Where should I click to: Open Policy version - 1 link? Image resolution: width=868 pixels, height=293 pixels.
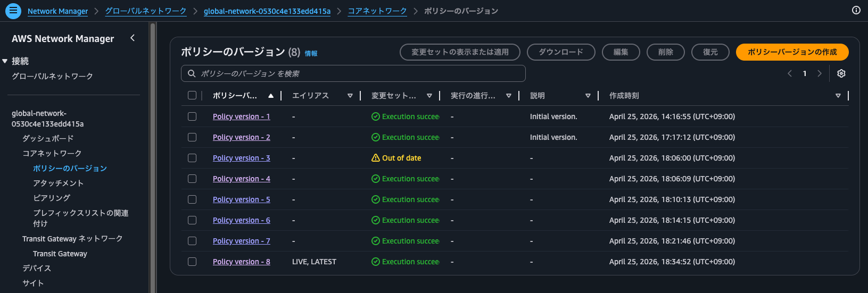242,116
